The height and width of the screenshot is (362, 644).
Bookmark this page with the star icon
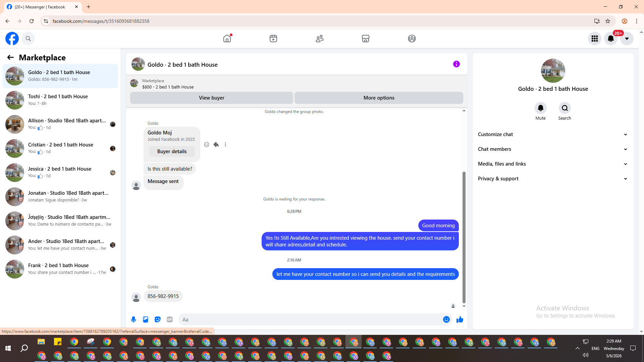tap(608, 21)
